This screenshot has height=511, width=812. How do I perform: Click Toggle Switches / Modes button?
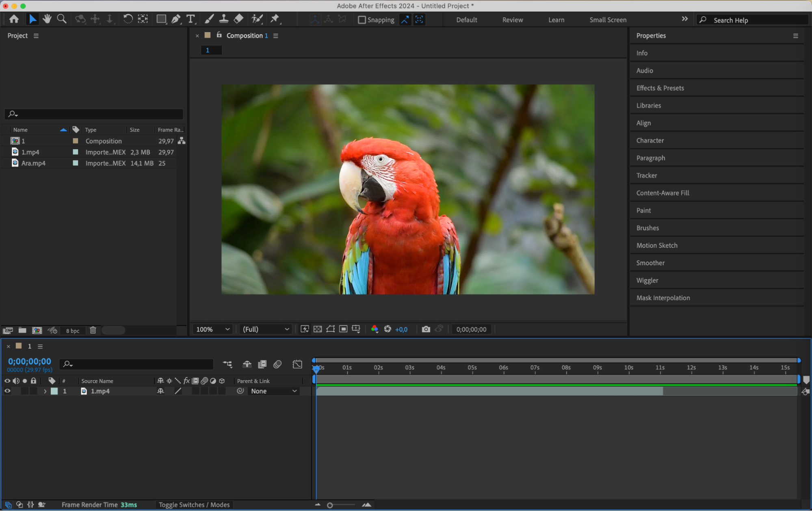click(x=194, y=505)
